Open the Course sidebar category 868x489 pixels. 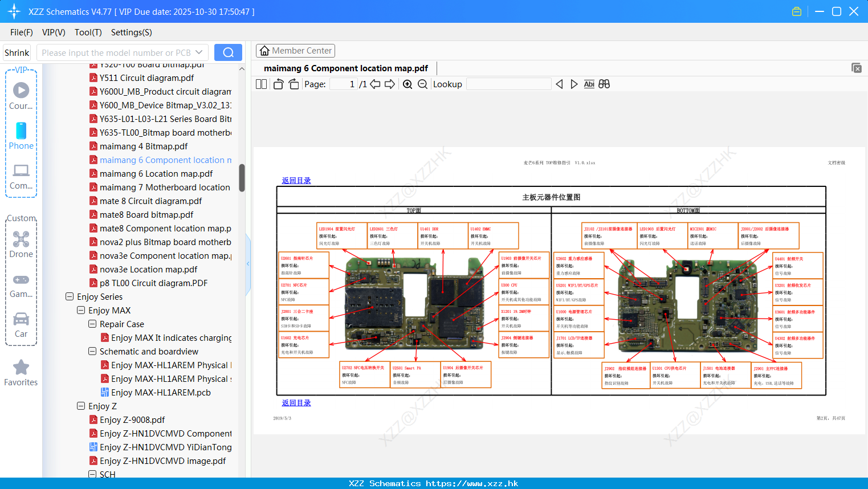pyautogui.click(x=21, y=95)
